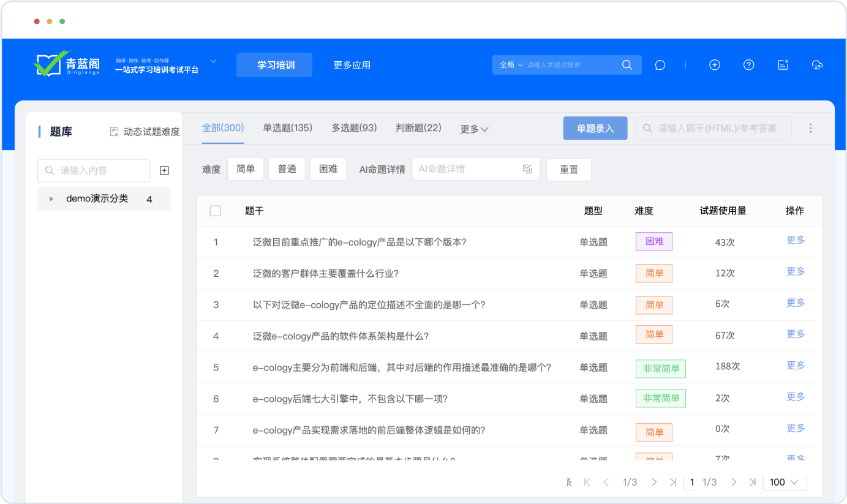Click the 动态试题难度 AI icon
847x504 pixels.
coord(114,132)
